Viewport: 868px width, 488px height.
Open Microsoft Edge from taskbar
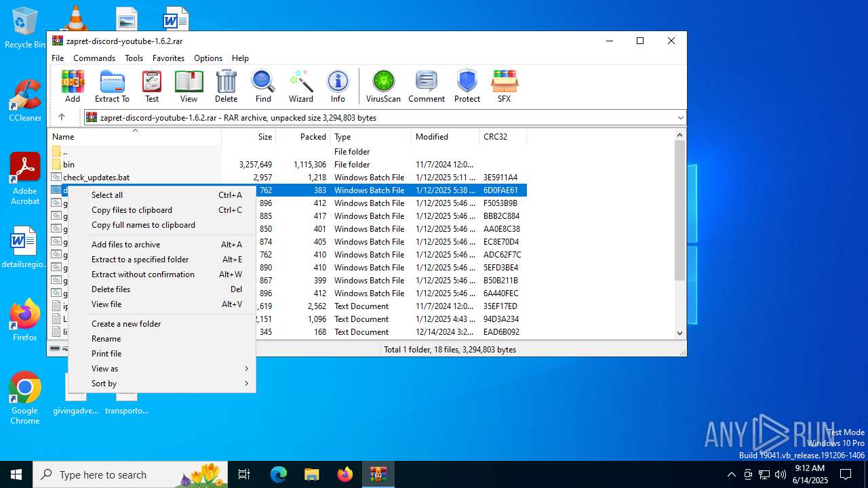279,474
